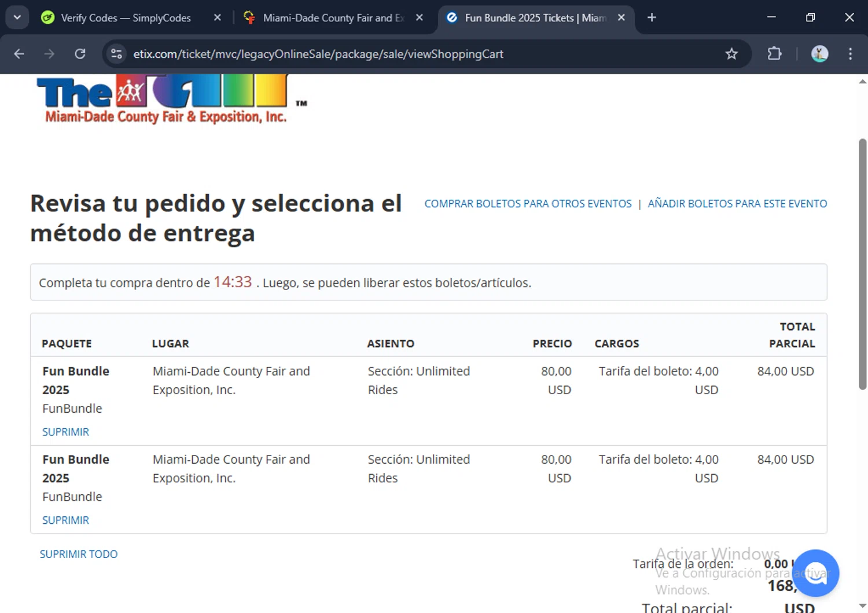Click second row's 84,00 USD subtotal

pyautogui.click(x=785, y=459)
